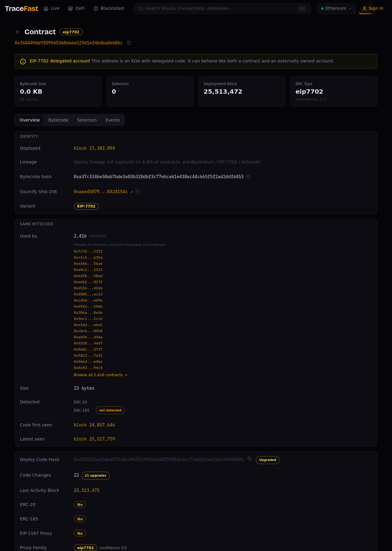Image resolution: width=392 pixels, height=551 pixels.
Task: Focus the search blocks and transactions field
Action: pos(222,9)
